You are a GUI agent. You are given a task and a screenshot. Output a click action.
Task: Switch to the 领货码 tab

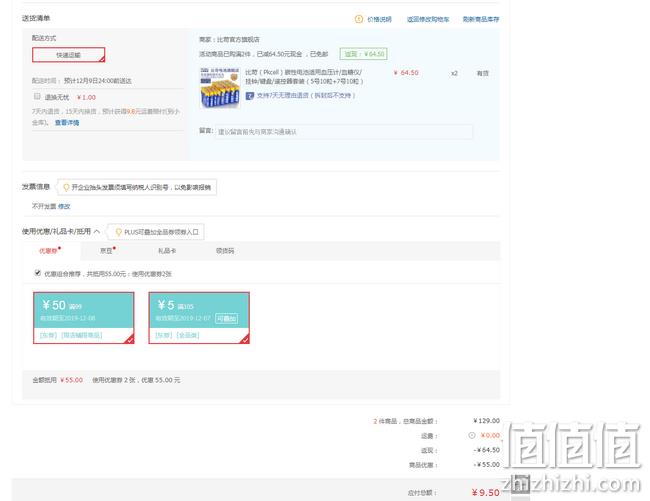pos(225,251)
